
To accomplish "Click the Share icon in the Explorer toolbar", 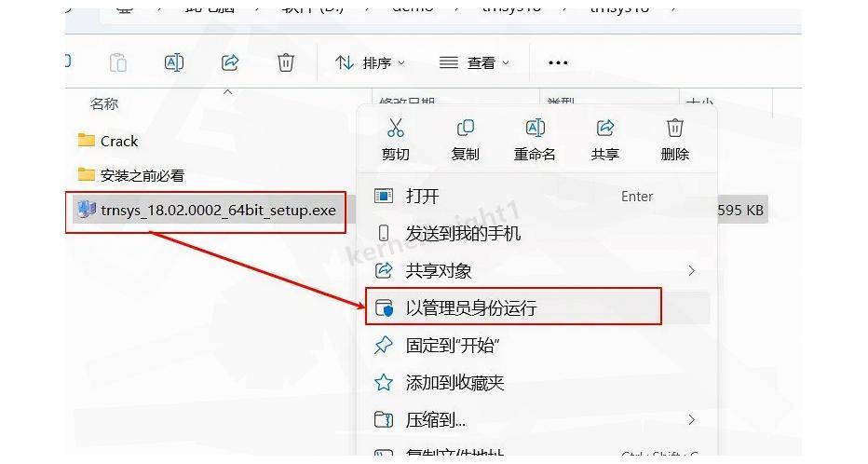I will [x=230, y=62].
